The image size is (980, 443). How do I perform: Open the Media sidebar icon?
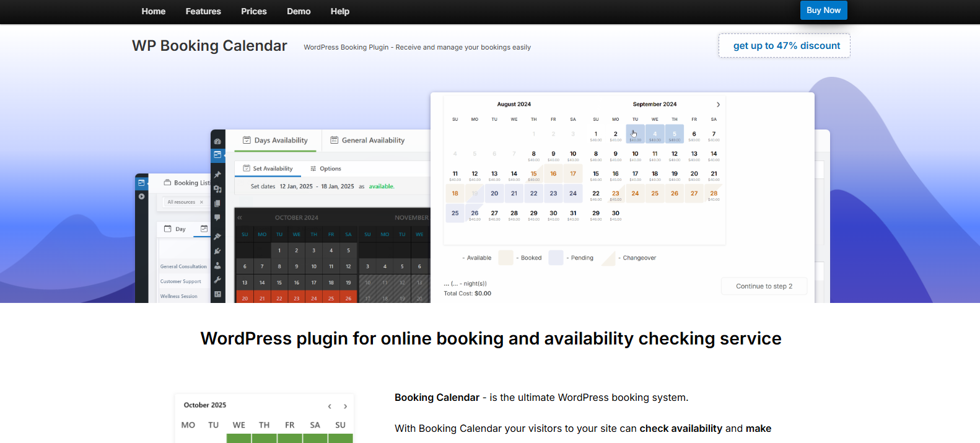point(217,189)
